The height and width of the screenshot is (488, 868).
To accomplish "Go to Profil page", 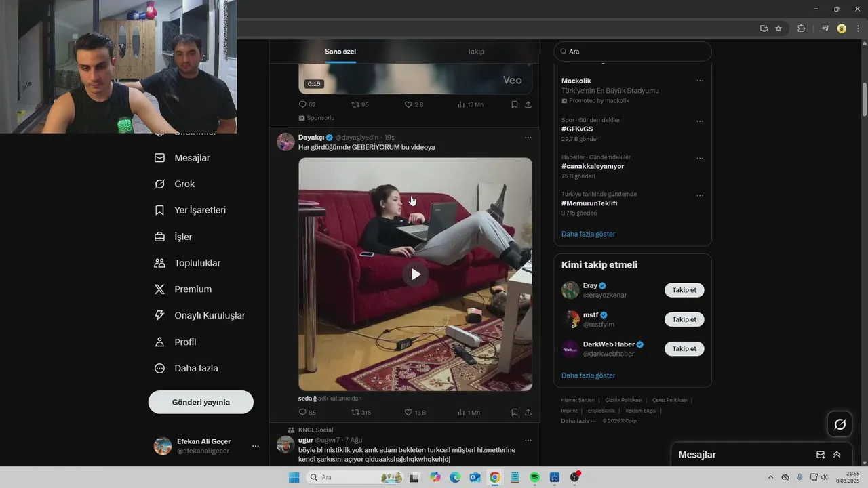I will point(176,342).
